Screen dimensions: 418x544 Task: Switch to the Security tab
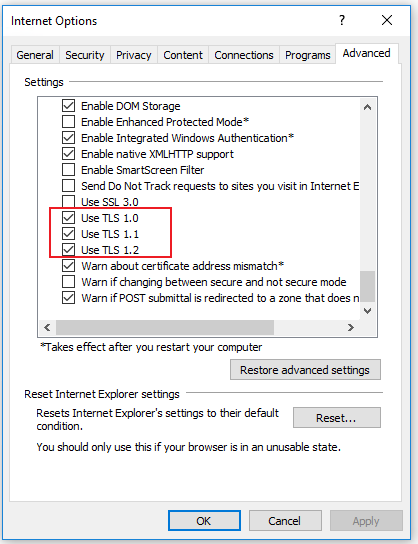[x=85, y=55]
